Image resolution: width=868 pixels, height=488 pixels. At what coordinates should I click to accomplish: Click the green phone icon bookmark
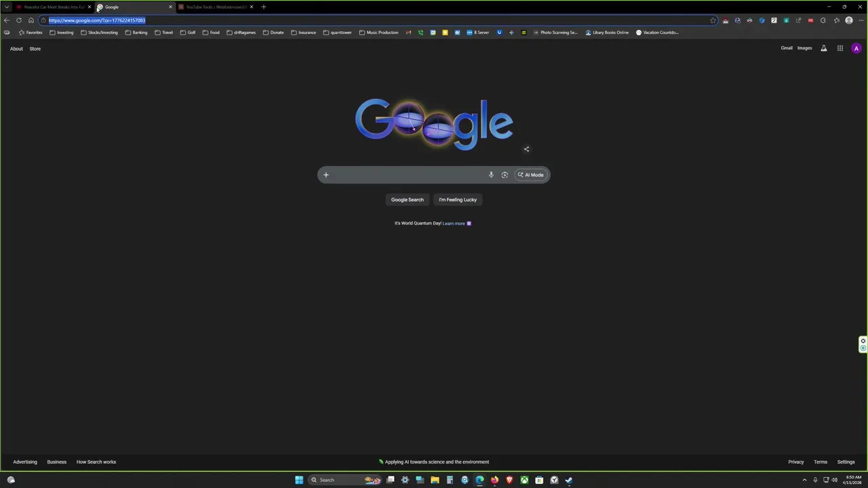pos(420,33)
